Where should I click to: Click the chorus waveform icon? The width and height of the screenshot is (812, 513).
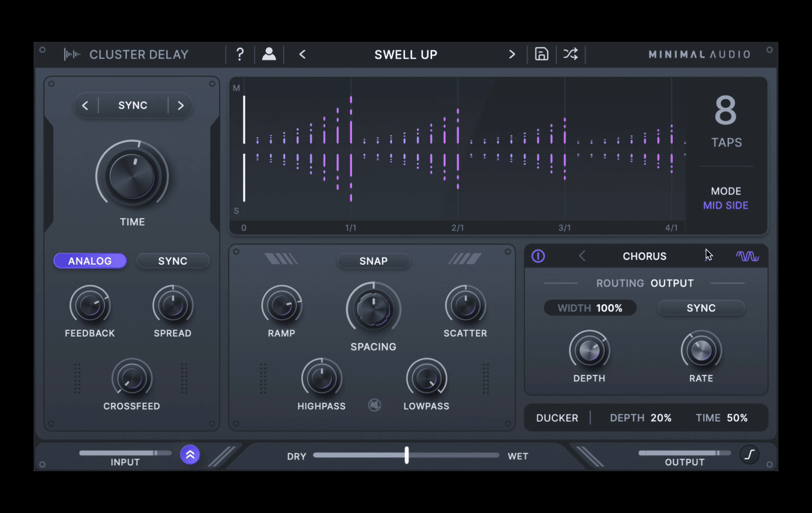pos(747,256)
